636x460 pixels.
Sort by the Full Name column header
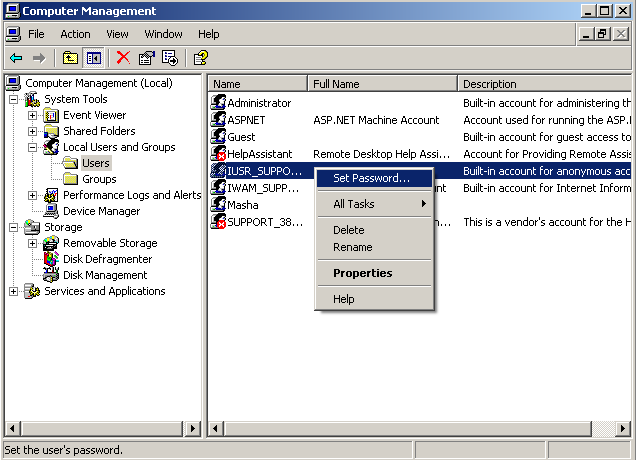pos(382,84)
